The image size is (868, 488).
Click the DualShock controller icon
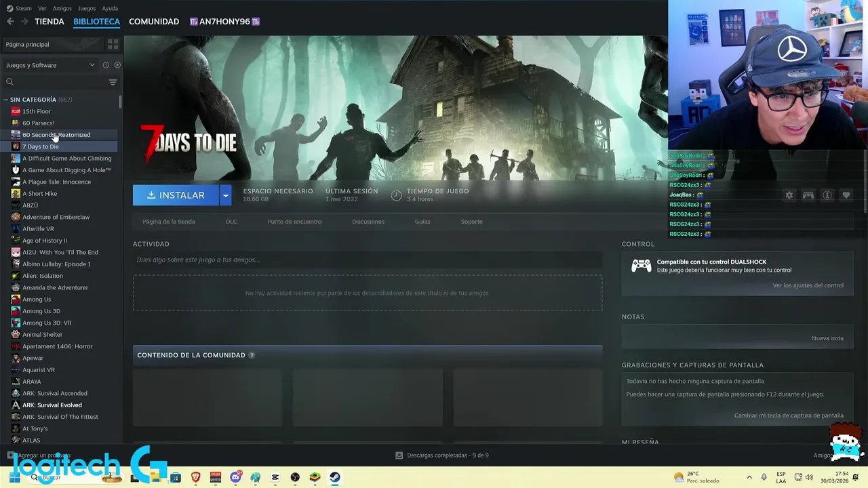point(642,266)
